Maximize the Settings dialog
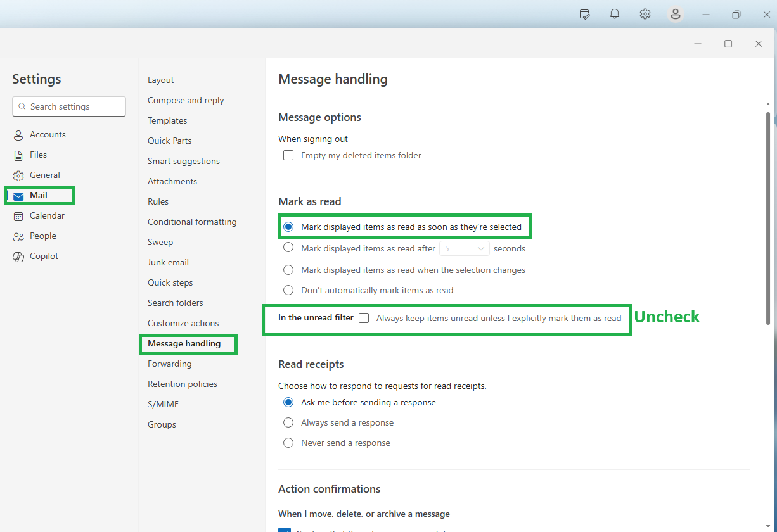777x532 pixels. click(x=728, y=44)
